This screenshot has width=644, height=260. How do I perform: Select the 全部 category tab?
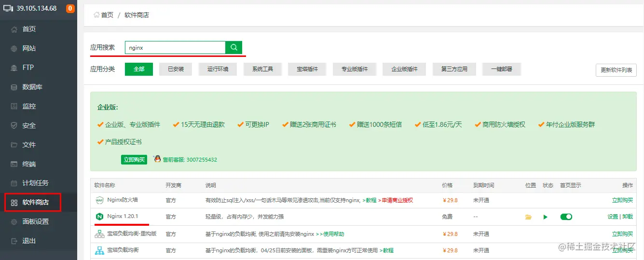tap(139, 69)
